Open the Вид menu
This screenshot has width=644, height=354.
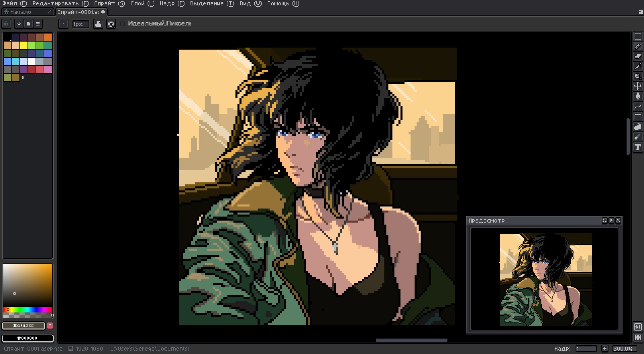251,4
